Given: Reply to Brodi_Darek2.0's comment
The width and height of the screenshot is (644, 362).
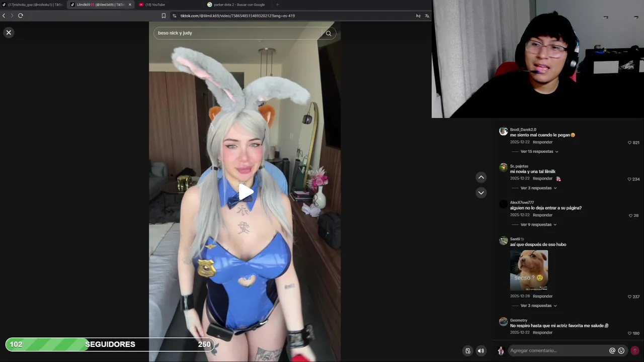Looking at the screenshot, I should pyautogui.click(x=542, y=142).
